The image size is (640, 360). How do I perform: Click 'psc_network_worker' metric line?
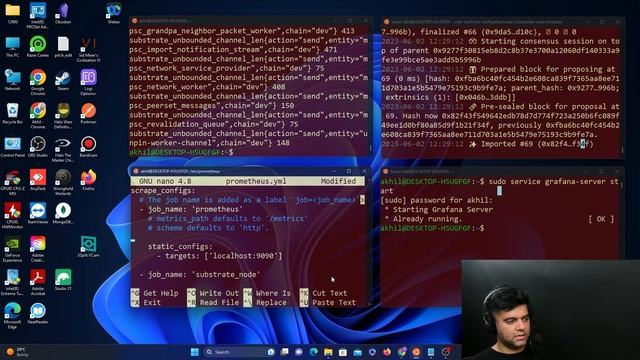click(207, 87)
